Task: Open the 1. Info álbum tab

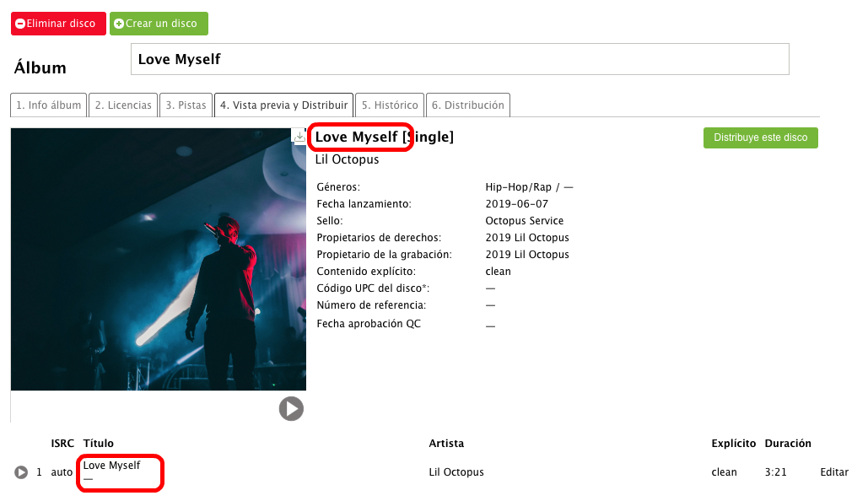Action: [x=49, y=105]
